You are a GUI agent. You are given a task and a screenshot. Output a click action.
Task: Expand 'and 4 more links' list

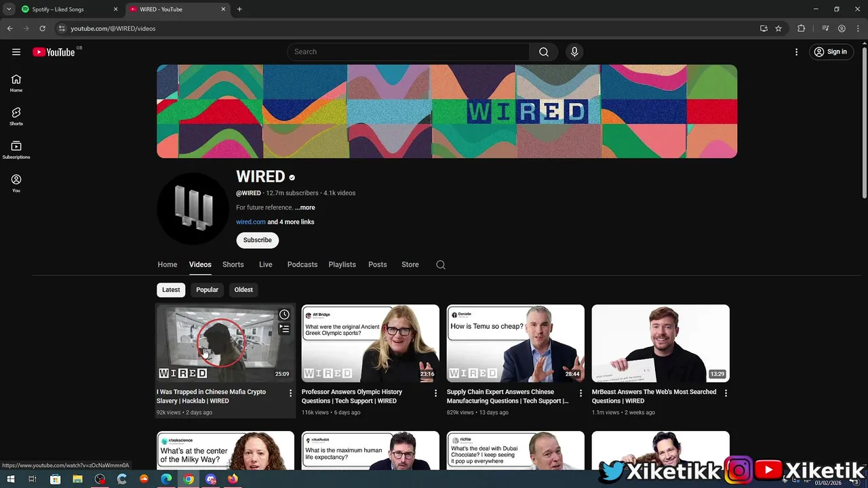point(290,222)
